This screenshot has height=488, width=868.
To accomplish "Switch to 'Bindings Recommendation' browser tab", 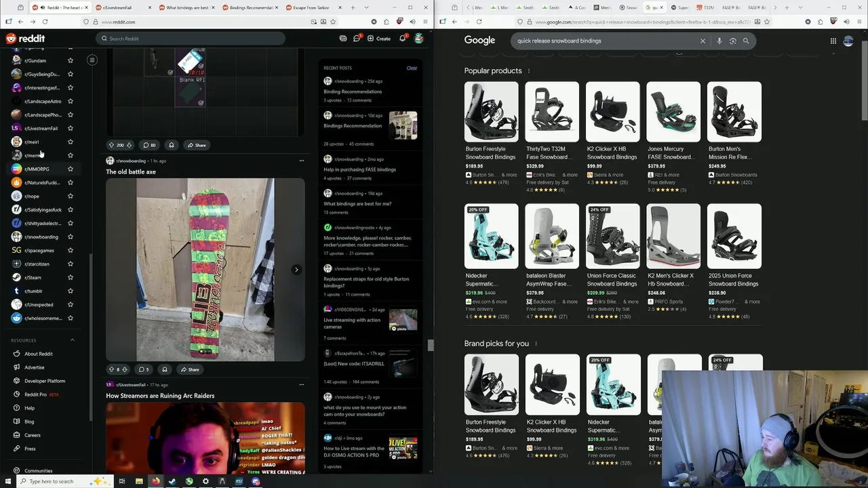I will pyautogui.click(x=251, y=7).
